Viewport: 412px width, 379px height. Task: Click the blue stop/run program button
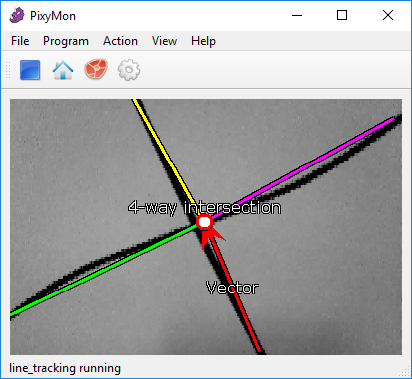click(30, 70)
